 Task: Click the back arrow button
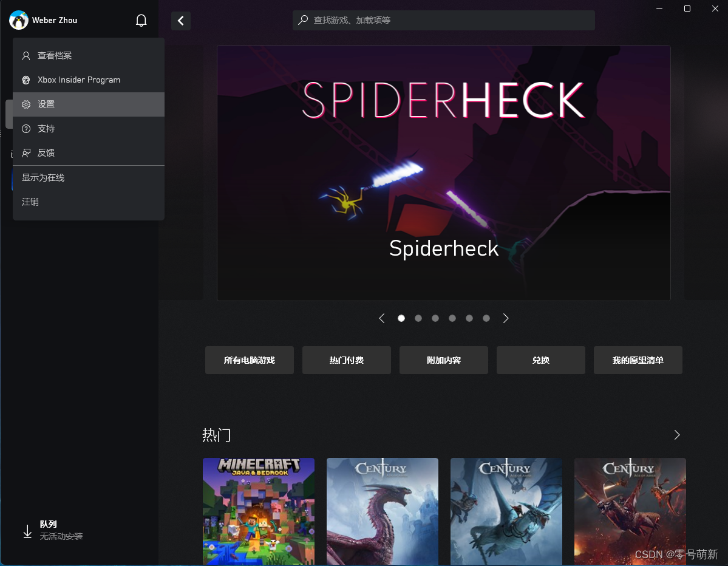click(x=180, y=21)
